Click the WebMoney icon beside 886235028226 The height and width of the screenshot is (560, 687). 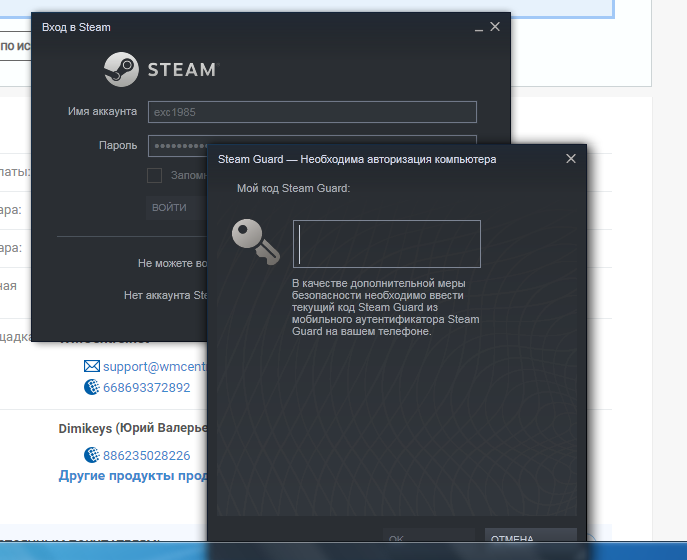[92, 455]
